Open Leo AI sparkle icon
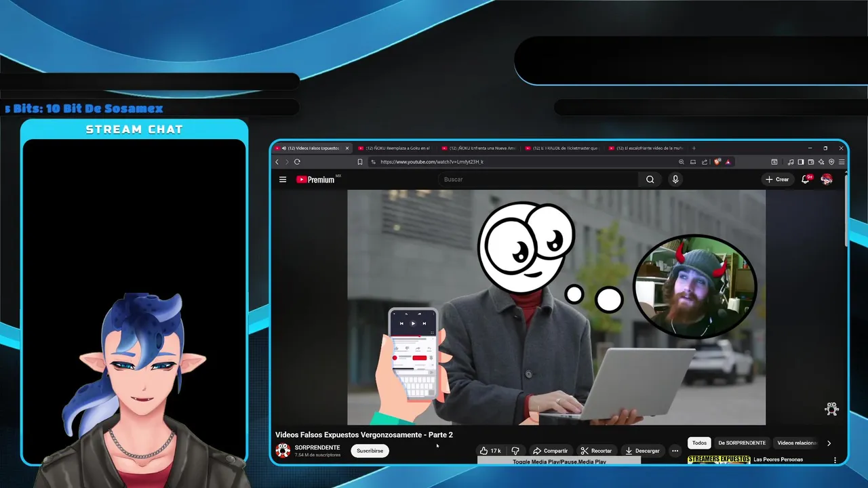The image size is (868, 488). click(x=821, y=162)
